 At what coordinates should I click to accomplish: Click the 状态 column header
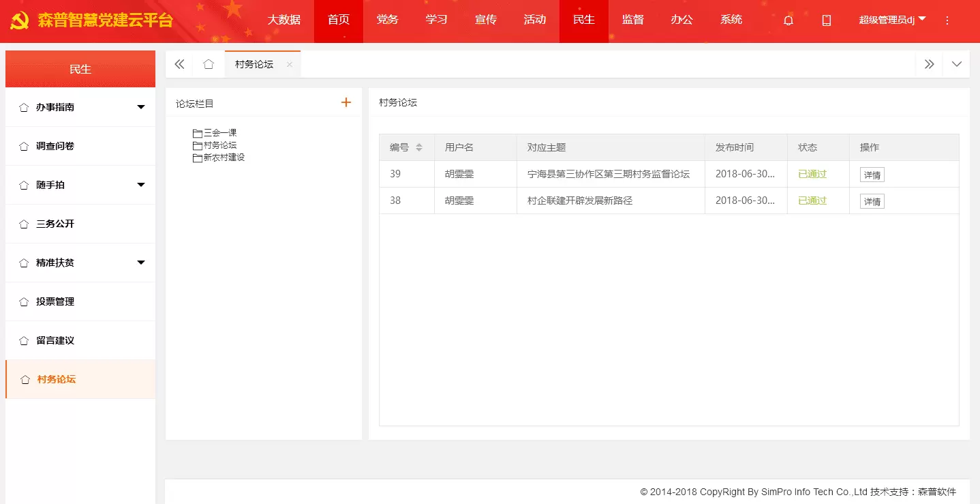808,147
